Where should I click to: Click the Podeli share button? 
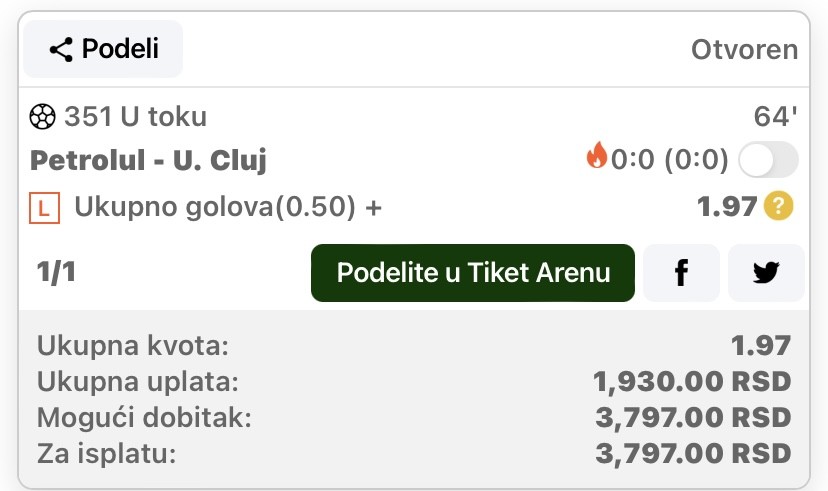point(103,49)
